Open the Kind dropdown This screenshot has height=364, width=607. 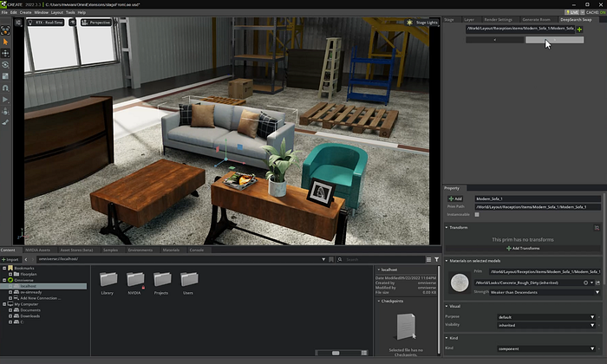(546, 348)
